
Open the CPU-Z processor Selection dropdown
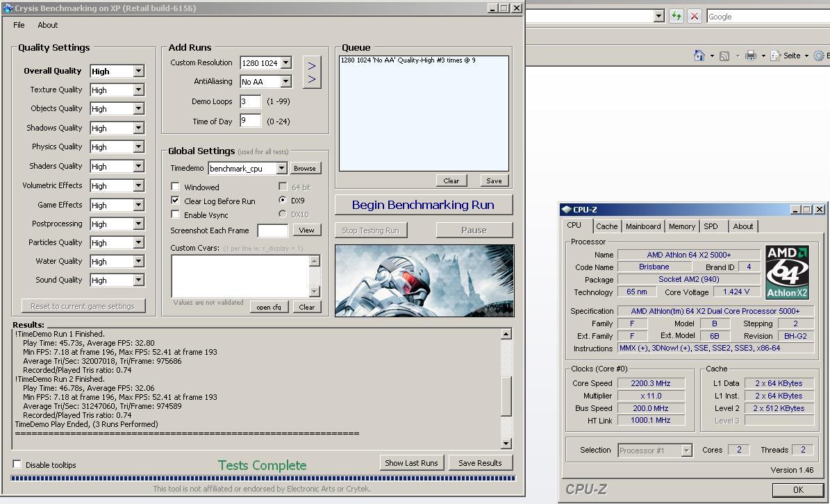686,450
